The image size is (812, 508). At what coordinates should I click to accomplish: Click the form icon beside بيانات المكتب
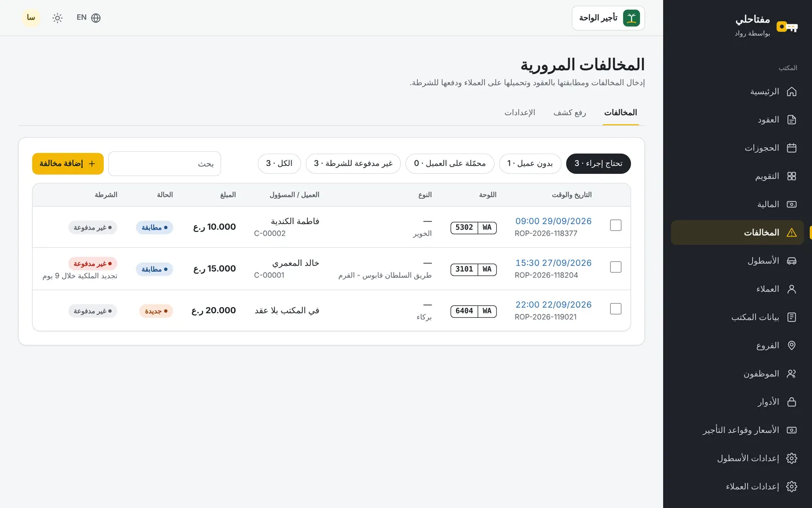point(792,317)
